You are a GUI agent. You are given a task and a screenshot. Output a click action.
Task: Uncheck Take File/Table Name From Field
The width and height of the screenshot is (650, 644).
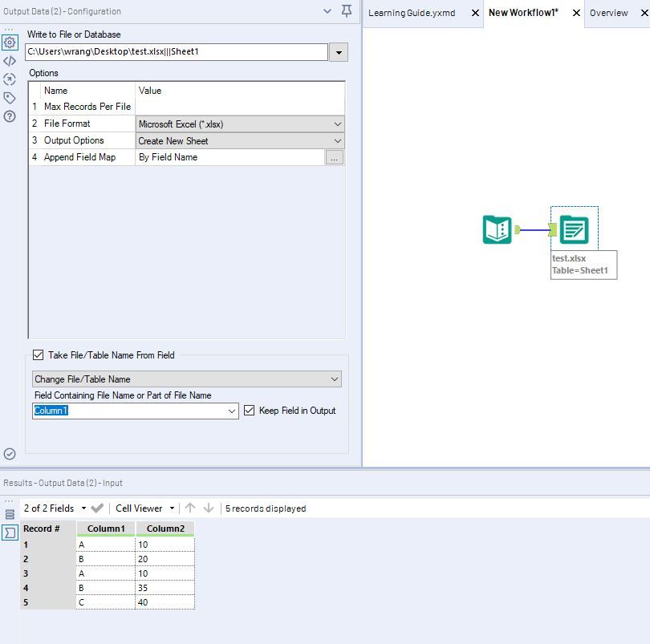click(38, 355)
